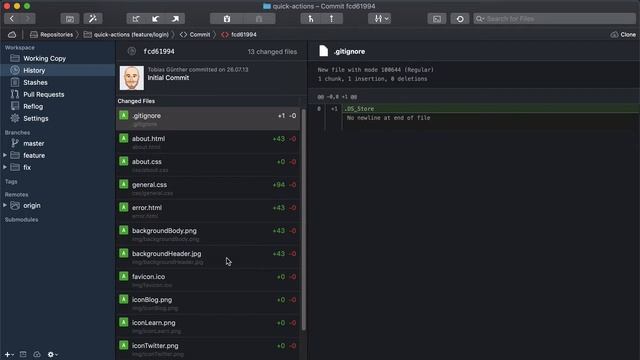Expand the origin remote
The width and height of the screenshot is (640, 360).
click(5, 205)
